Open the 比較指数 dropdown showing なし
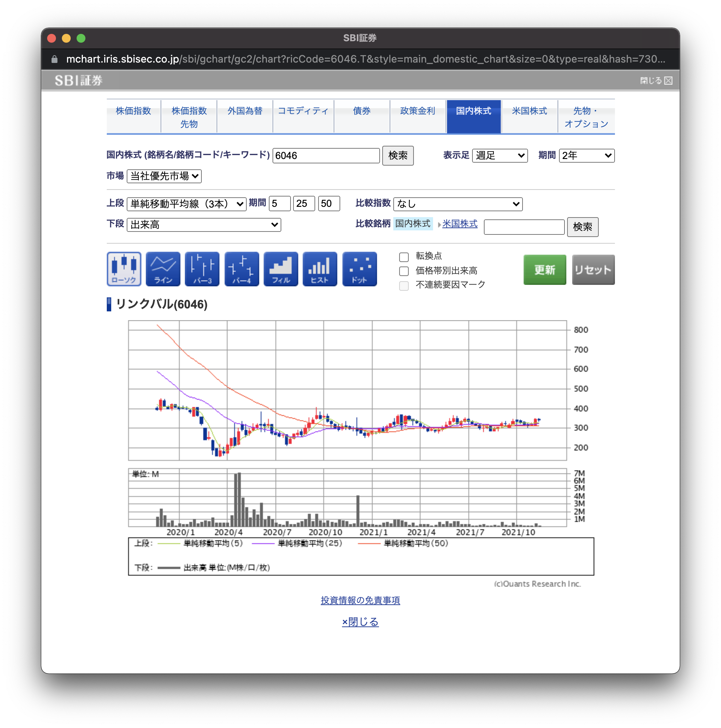 pos(458,204)
